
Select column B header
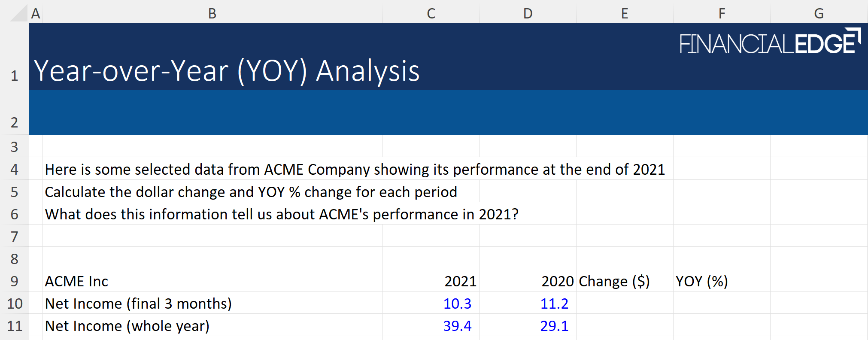tap(212, 13)
